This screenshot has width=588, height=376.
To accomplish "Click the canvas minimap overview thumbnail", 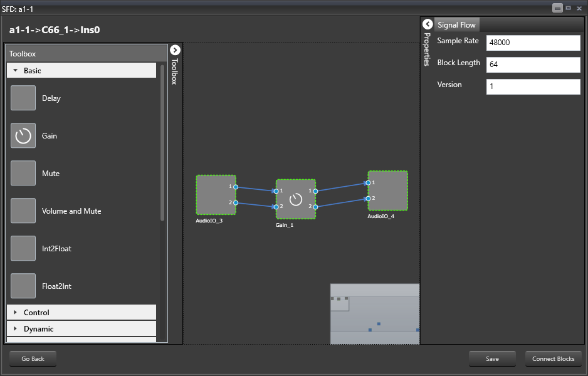I will (375, 314).
